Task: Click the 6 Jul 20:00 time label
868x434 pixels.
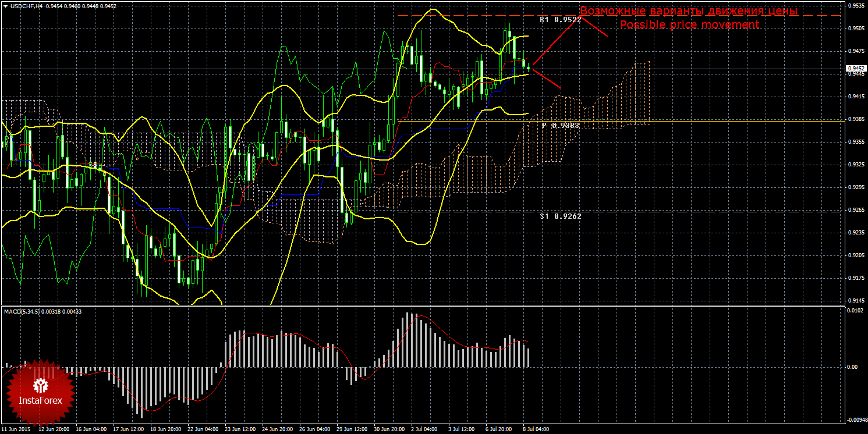Action: tap(499, 429)
